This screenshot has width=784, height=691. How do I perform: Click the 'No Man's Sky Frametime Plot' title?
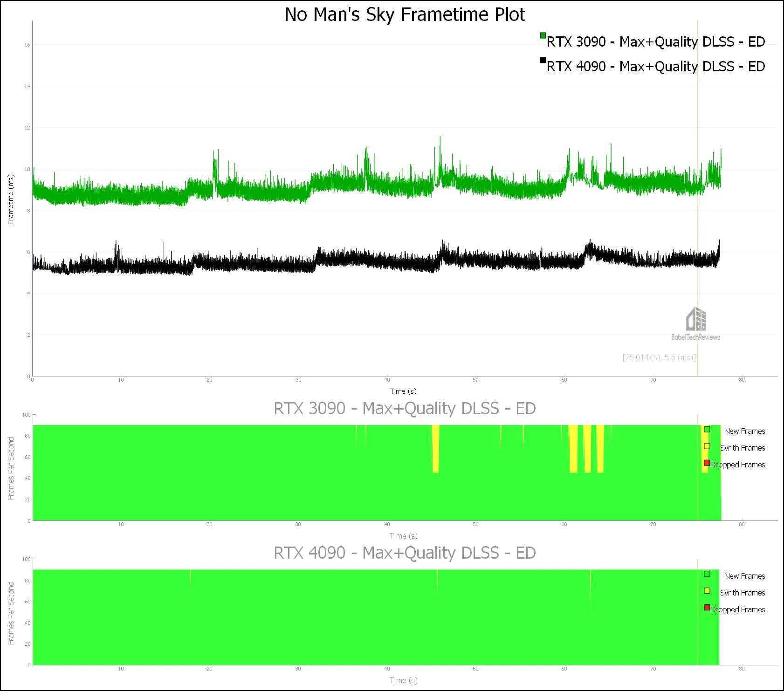click(x=405, y=15)
